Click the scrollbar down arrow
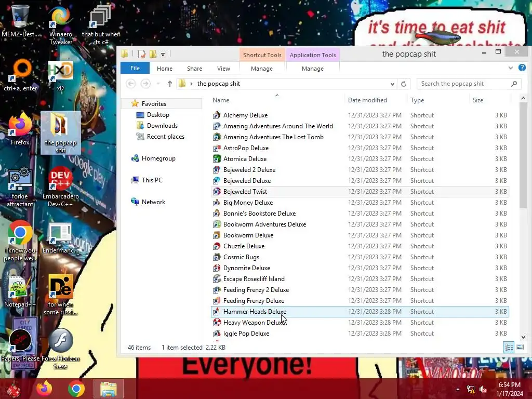The image size is (532, 399). (523, 337)
